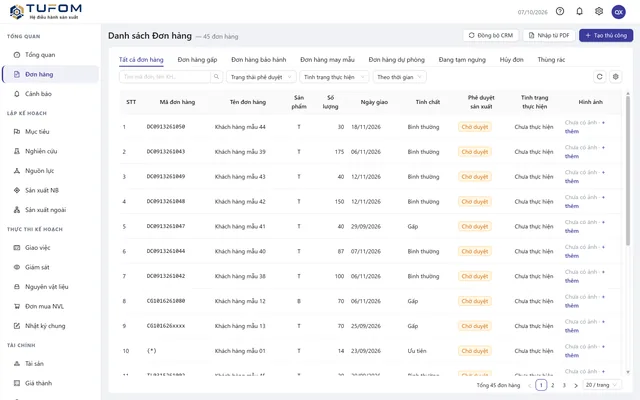Viewport: 640px width, 400px height.
Task: Switch to Thùng rác tab
Action: (551, 60)
